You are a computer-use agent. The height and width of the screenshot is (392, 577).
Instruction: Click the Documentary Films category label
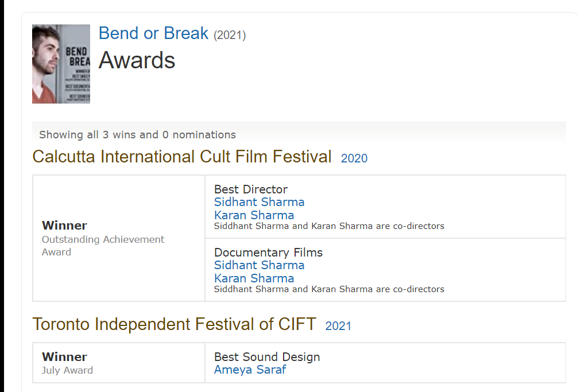(268, 252)
